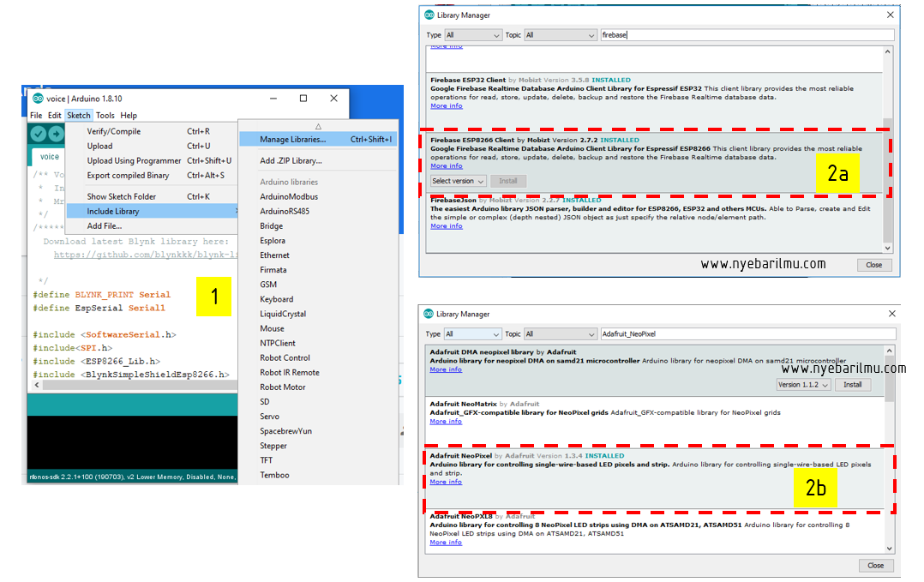
Task: Select the NTPClient library
Action: 278,344
